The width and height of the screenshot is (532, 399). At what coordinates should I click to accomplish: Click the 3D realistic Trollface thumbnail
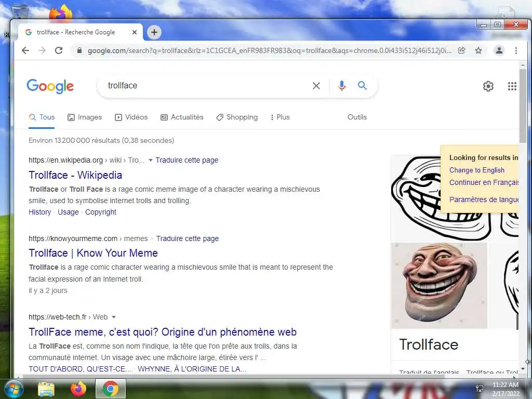click(x=439, y=286)
